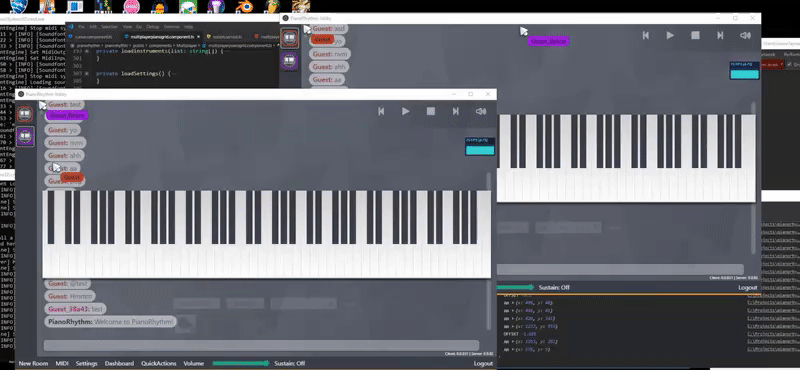This screenshot has width=800, height=370.
Task: Expand the folded loadSettings function in the editor
Action: pyautogui.click(x=86, y=73)
